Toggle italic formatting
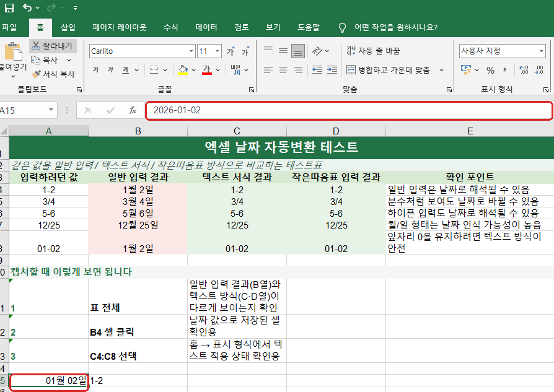Screen dimensions: 554x392 coord(110,70)
